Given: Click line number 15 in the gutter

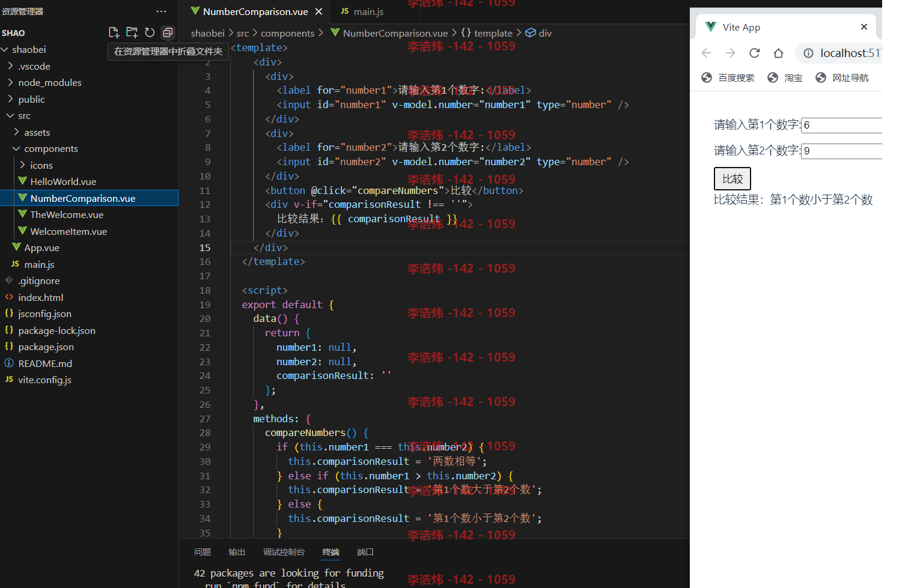Looking at the screenshot, I should pos(205,247).
